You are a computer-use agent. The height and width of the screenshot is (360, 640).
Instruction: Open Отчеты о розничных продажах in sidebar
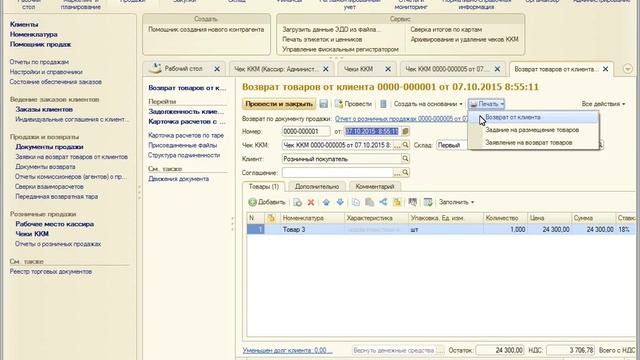pos(58,244)
